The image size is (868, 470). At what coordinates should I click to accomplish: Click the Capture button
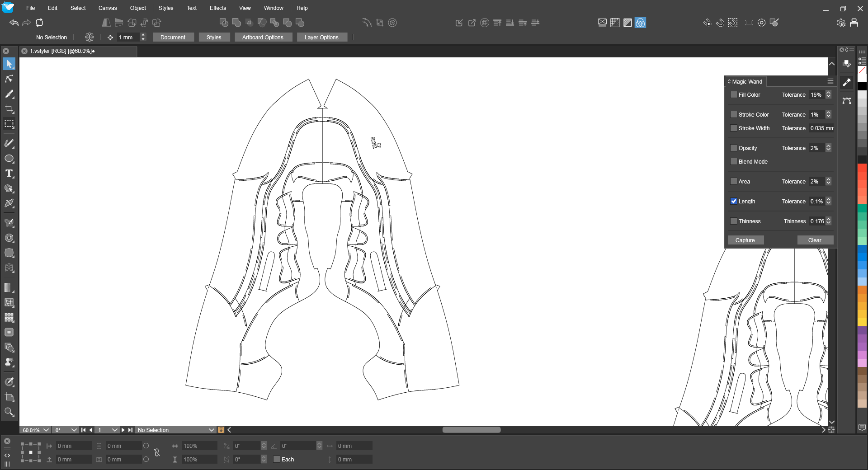click(745, 240)
